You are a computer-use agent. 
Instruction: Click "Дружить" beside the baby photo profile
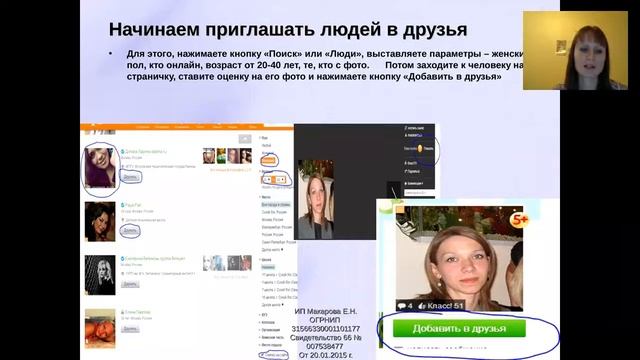click(130, 329)
